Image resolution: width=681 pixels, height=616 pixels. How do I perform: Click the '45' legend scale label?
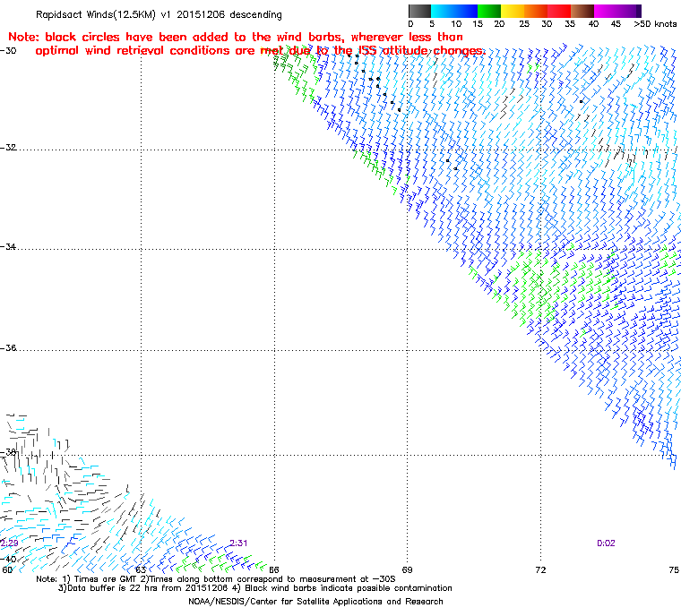point(616,24)
